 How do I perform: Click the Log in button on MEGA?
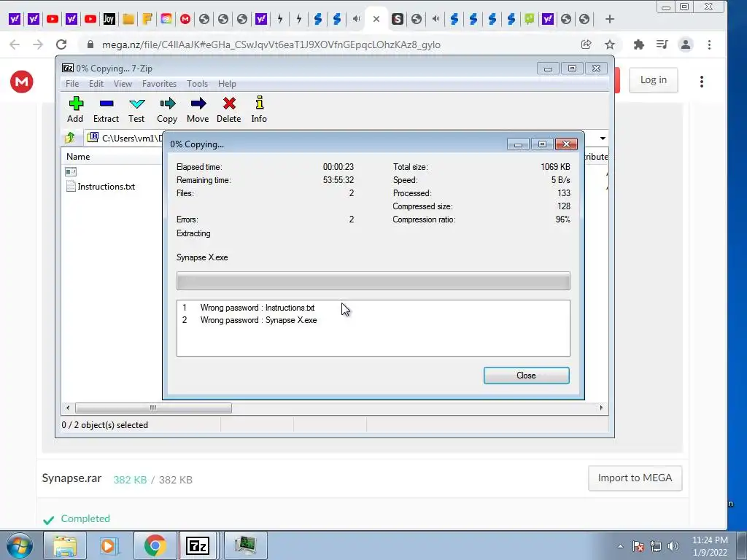point(653,80)
